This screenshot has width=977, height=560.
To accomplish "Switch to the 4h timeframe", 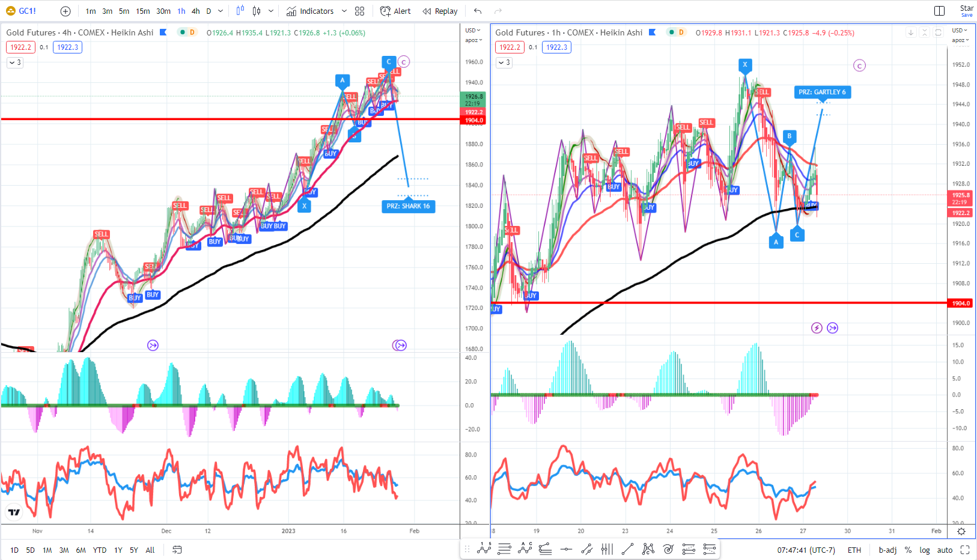I will pos(196,11).
